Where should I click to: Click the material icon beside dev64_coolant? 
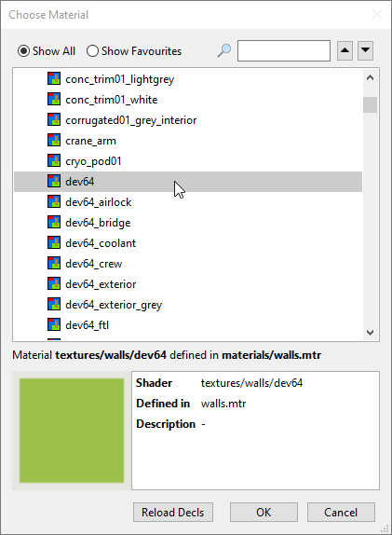(x=54, y=242)
